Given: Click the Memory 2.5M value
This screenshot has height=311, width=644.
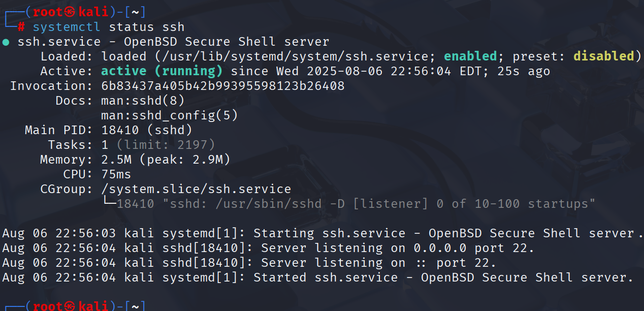Looking at the screenshot, I should (x=116, y=160).
